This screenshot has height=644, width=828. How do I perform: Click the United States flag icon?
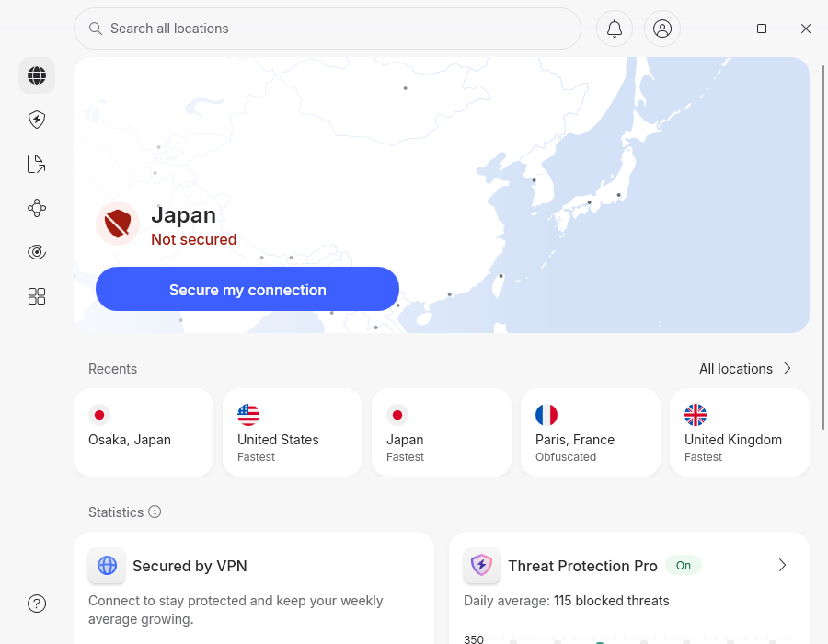pyautogui.click(x=248, y=415)
